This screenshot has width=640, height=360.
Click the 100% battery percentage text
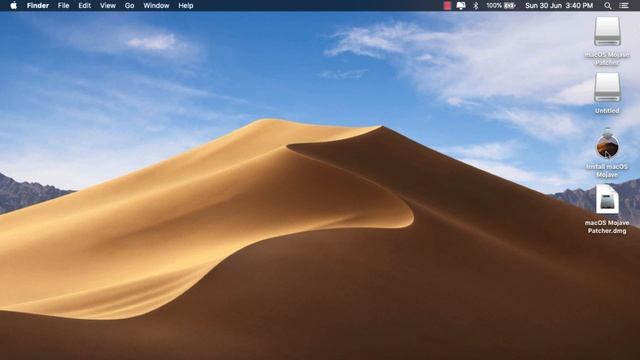point(494,6)
